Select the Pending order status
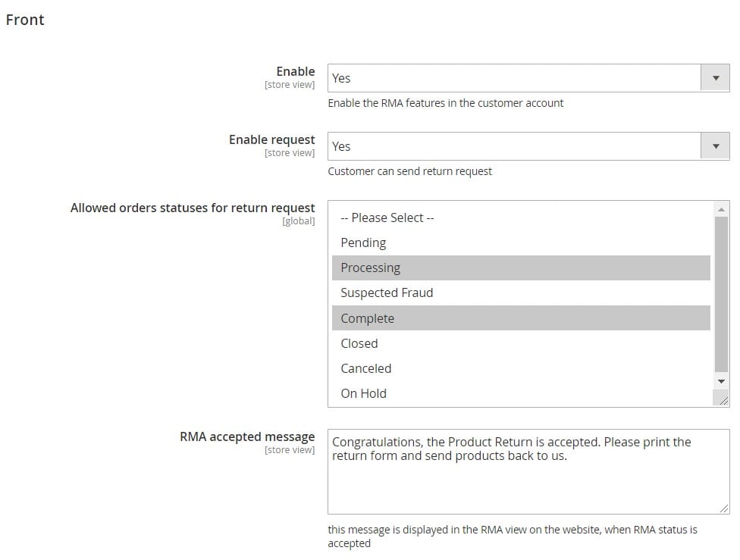The width and height of the screenshot is (740, 560). coord(521,243)
